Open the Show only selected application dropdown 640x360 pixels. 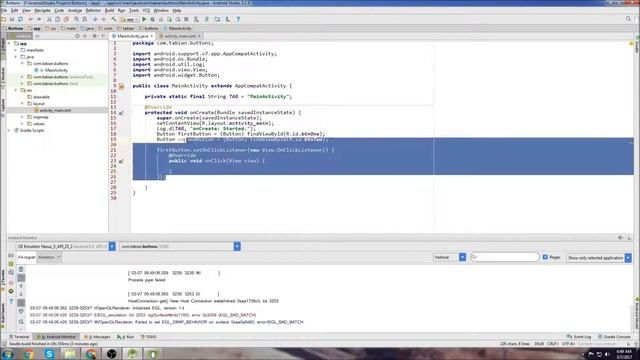tap(599, 258)
